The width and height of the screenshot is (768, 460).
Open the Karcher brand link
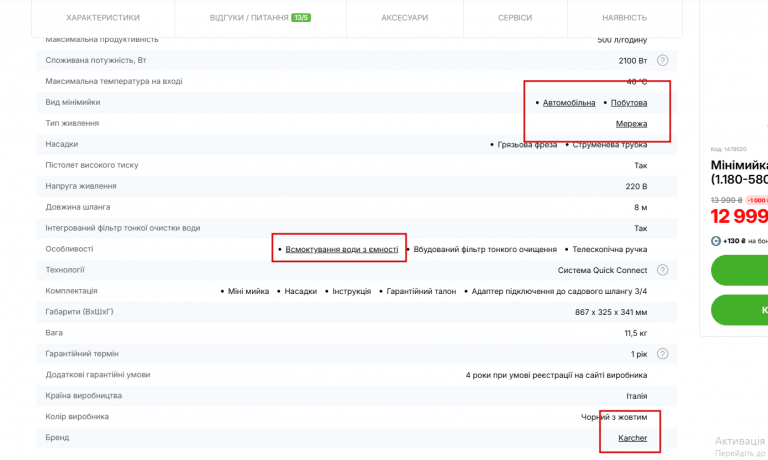(x=632, y=437)
